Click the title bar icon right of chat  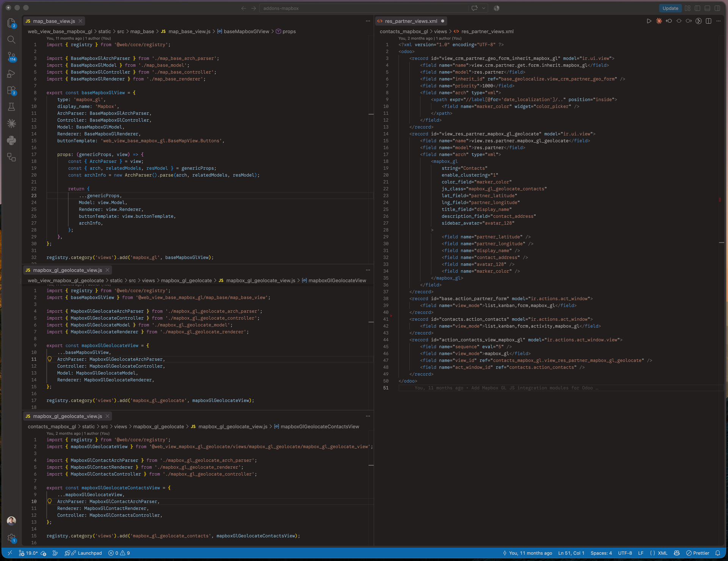click(x=496, y=8)
